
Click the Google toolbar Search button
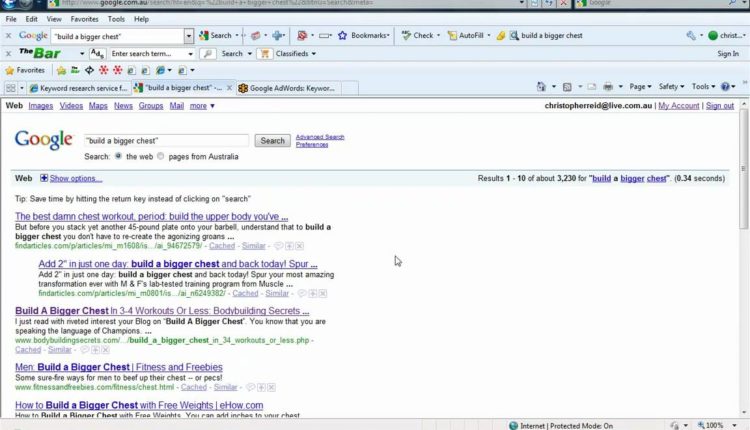click(x=216, y=35)
